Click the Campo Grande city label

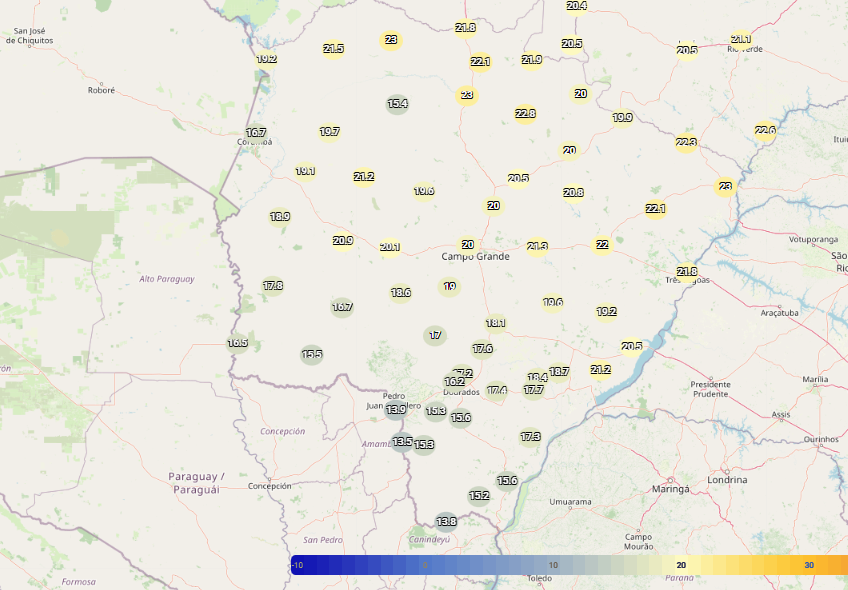pos(476,257)
